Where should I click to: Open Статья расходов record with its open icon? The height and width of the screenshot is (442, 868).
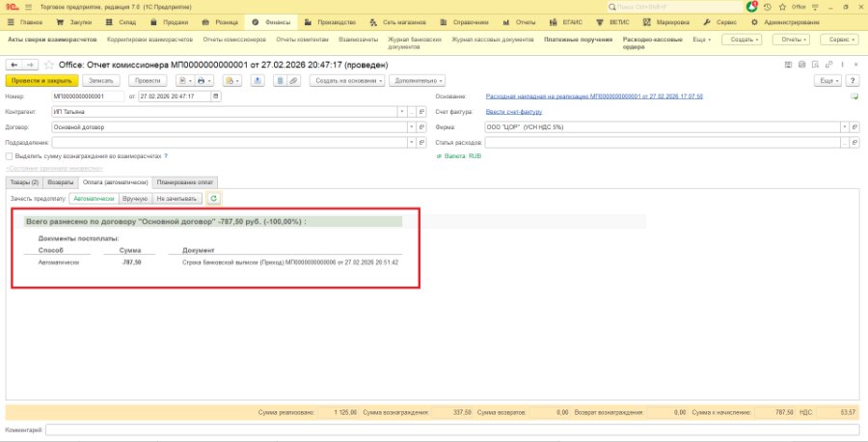854,143
